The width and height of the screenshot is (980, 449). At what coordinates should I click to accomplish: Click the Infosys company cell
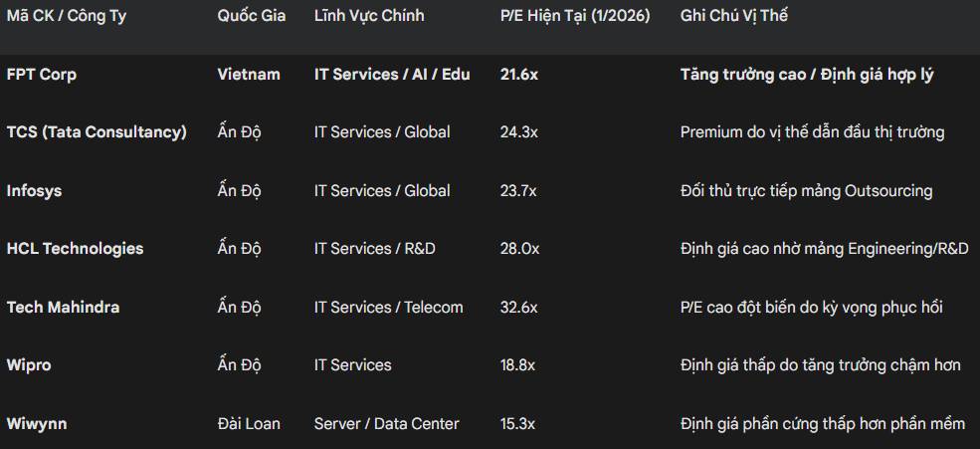click(x=34, y=191)
